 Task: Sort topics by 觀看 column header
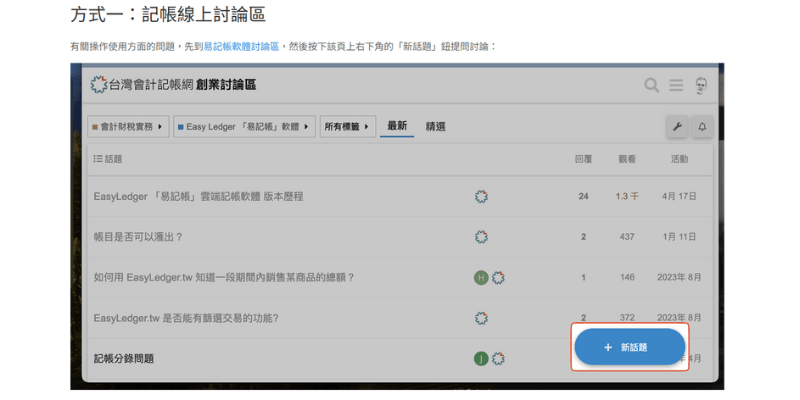pyautogui.click(x=627, y=159)
